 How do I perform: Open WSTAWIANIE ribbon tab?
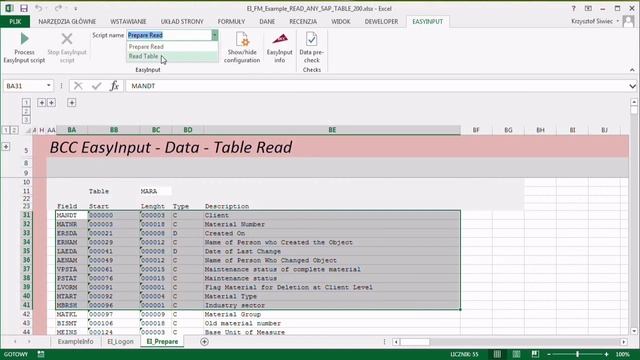[128, 21]
